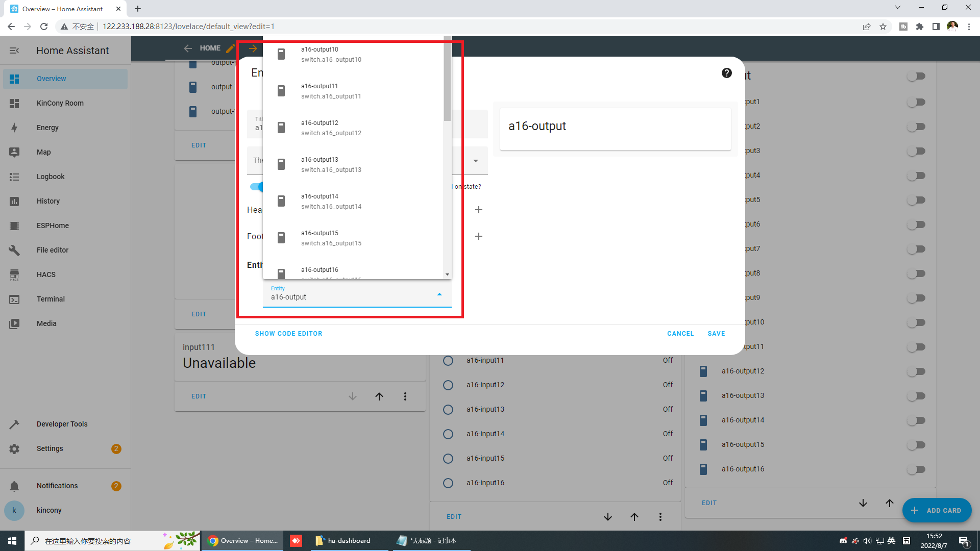The height and width of the screenshot is (551, 980).
Task: Click the sidebar collapse menu icon
Action: point(14,51)
